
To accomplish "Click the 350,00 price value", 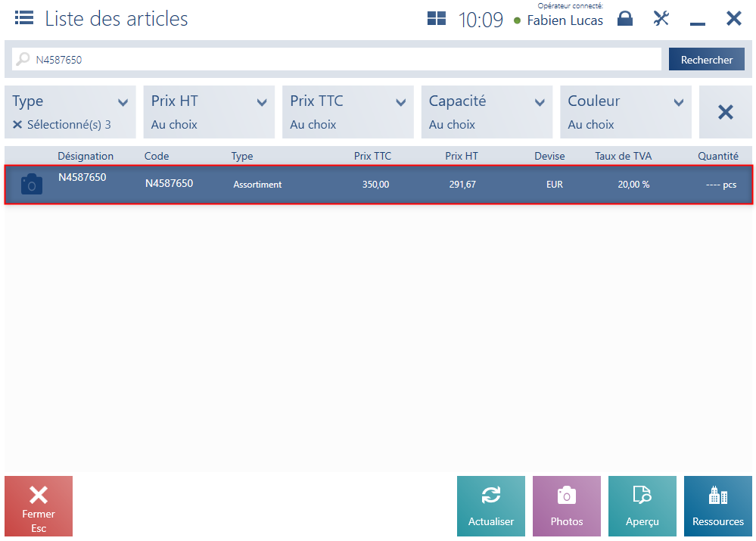I will [375, 184].
